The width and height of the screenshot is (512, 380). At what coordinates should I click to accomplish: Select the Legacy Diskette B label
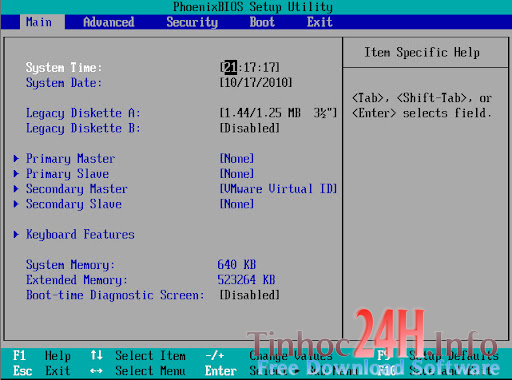click(83, 128)
